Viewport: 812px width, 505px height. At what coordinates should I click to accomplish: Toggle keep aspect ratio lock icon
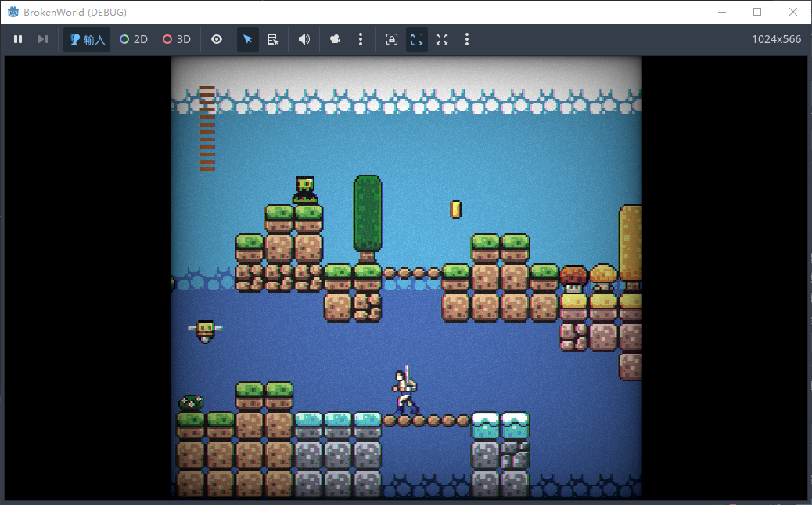tap(392, 39)
